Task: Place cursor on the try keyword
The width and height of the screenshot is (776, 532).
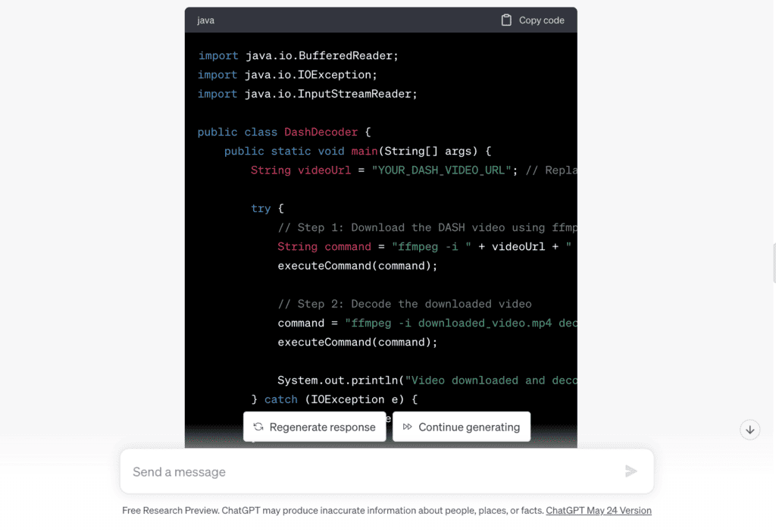Action: 261,208
